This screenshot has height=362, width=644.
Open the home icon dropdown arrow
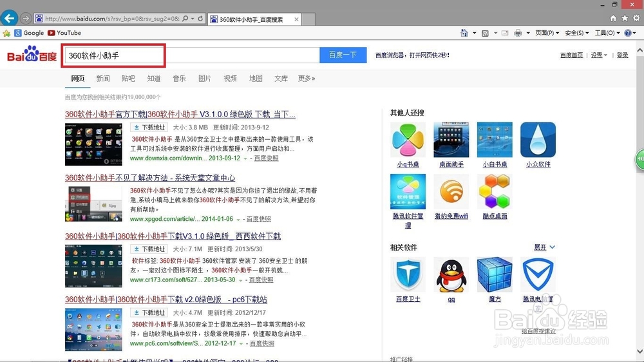point(475,33)
